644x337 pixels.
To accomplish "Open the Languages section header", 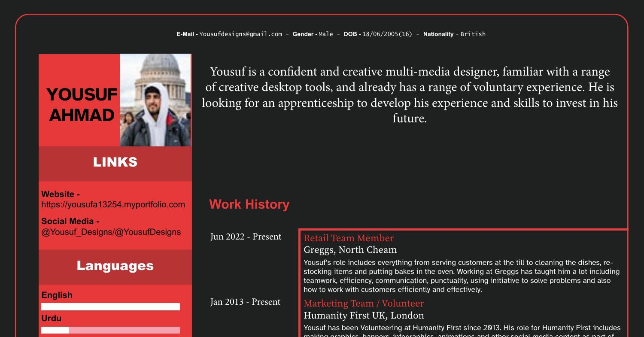I will click(115, 265).
